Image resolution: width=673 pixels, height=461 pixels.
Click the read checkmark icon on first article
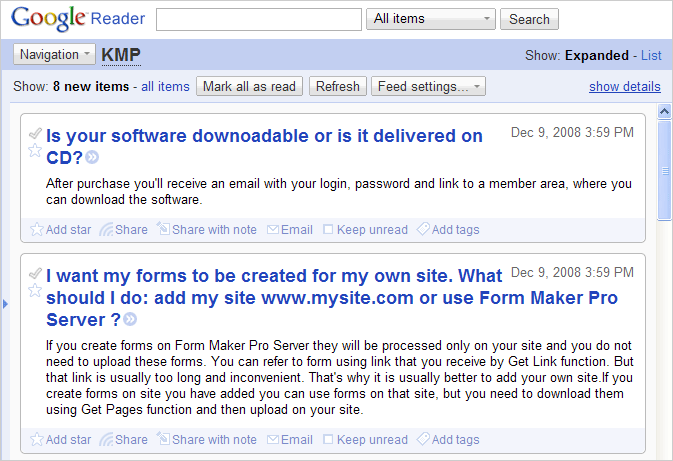(35, 133)
